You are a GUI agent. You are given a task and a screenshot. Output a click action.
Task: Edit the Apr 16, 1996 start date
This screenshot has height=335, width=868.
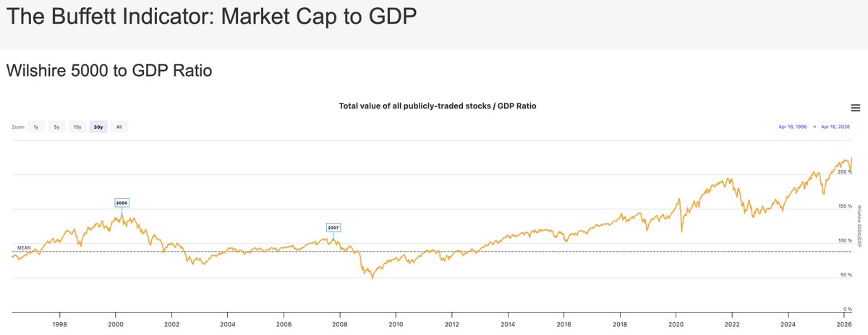(793, 127)
